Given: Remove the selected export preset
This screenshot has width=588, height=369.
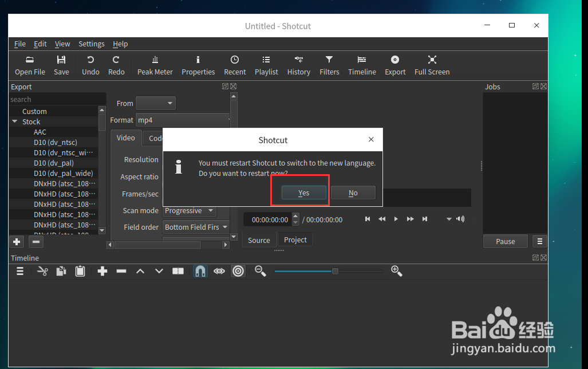Looking at the screenshot, I should pos(36,242).
